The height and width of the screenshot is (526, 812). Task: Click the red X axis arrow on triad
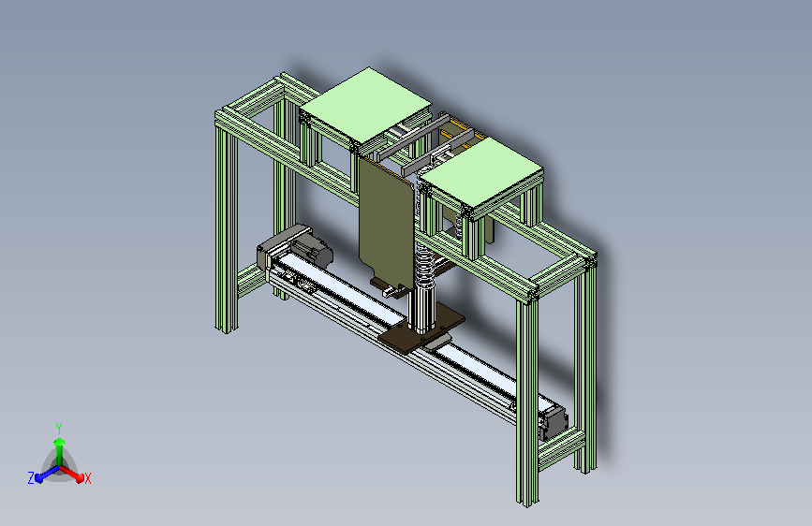73,474
